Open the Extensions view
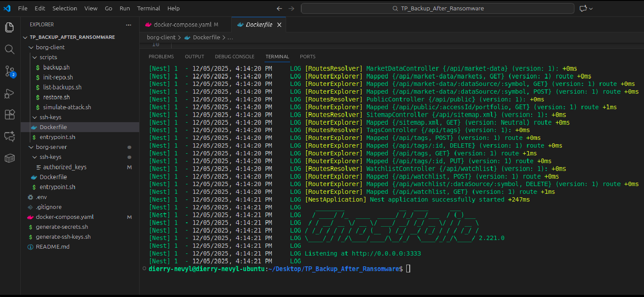The height and width of the screenshot is (297, 644). tap(10, 114)
